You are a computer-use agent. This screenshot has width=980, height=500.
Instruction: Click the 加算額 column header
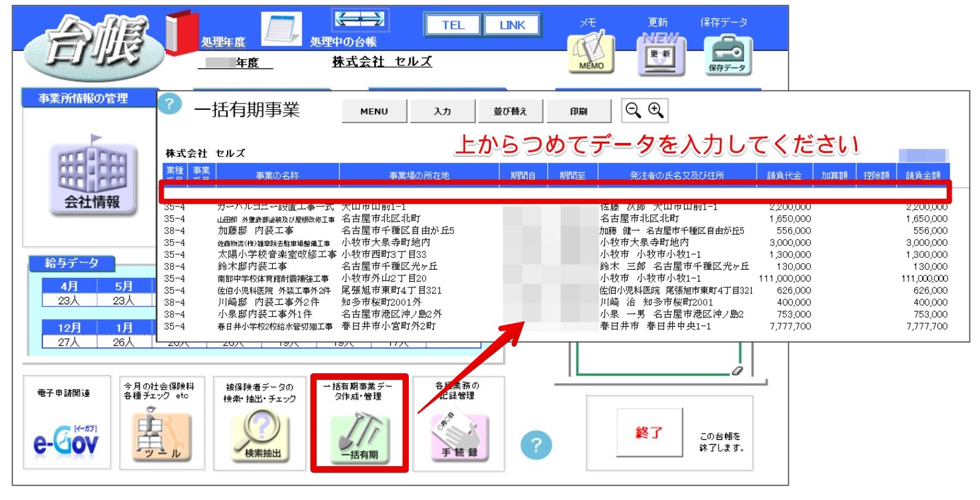tap(835, 175)
